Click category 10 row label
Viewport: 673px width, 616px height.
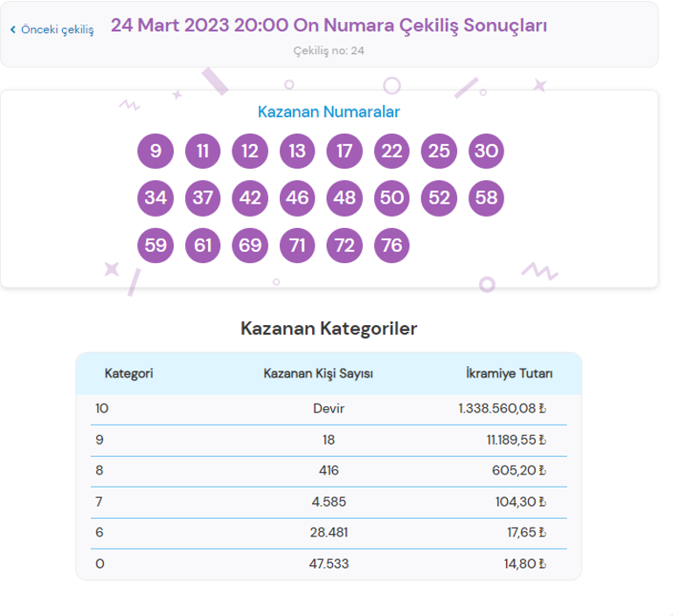pos(101,408)
